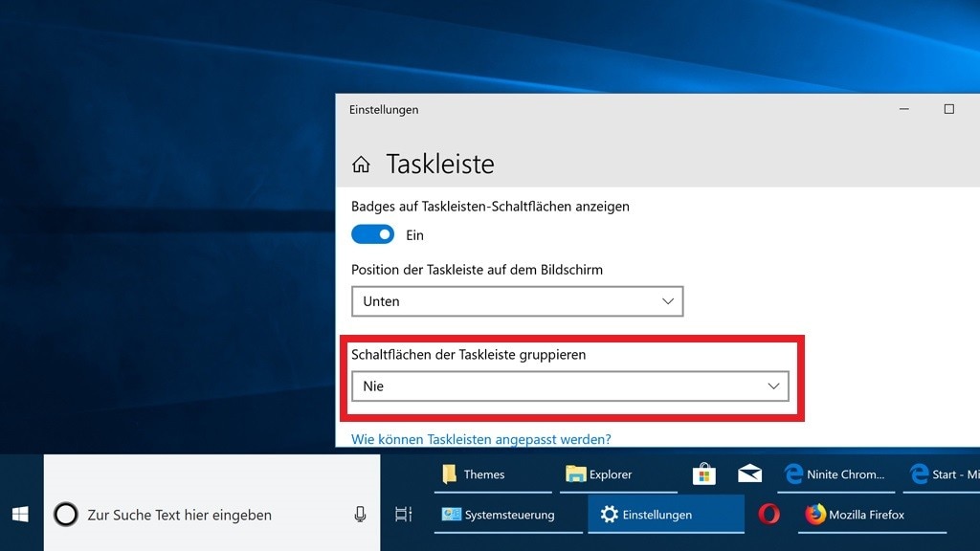Launch the Microsoft Store
Viewport: 980px width, 551px height.
703,473
